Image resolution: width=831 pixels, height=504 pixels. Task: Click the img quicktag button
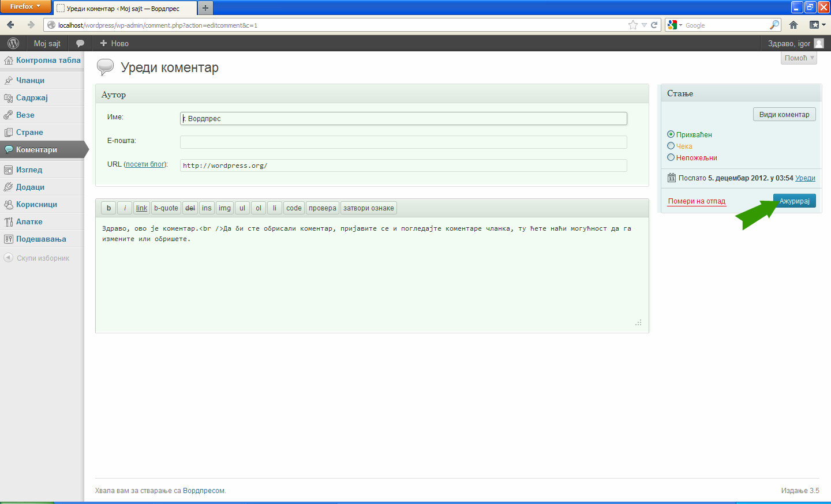[224, 208]
